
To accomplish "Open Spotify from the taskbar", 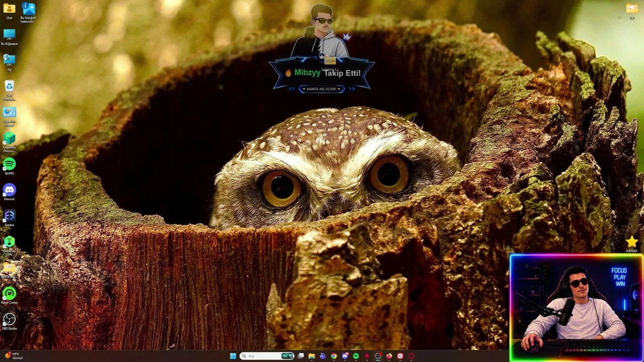I will [356, 356].
